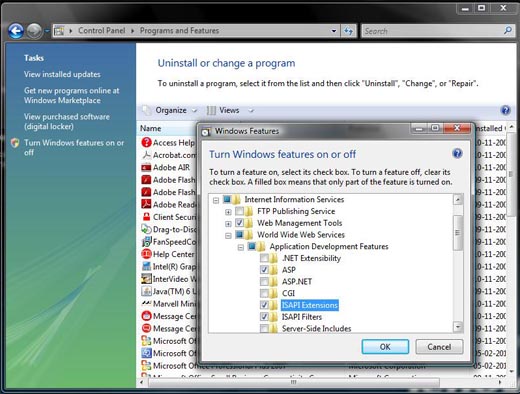Screen dimensions: 520x394
Task: Confirm with the OK button
Action: (x=385, y=347)
